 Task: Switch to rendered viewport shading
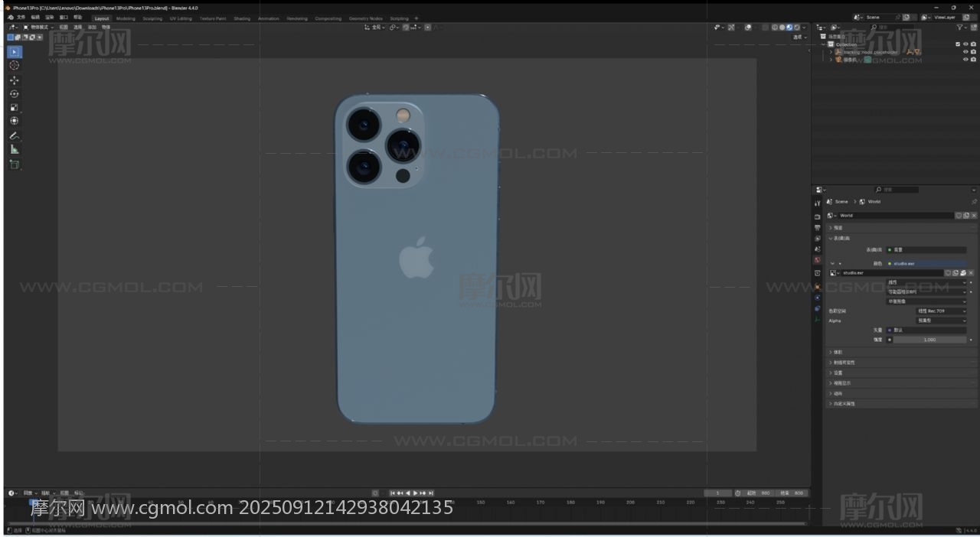pyautogui.click(x=797, y=28)
